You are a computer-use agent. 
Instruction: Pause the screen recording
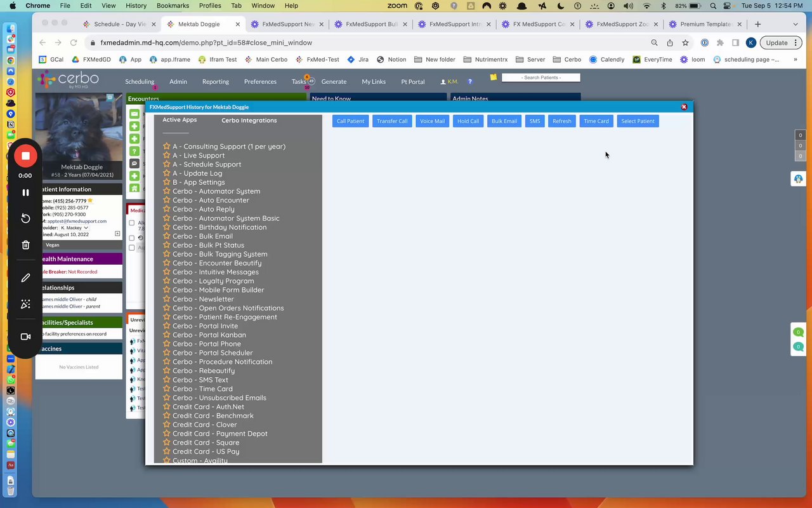click(25, 192)
